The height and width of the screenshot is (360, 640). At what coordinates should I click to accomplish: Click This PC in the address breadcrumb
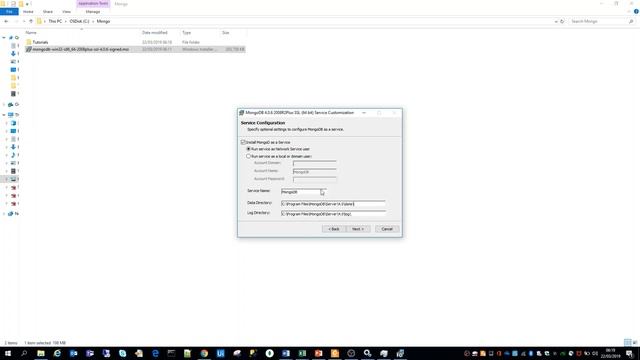click(x=55, y=21)
